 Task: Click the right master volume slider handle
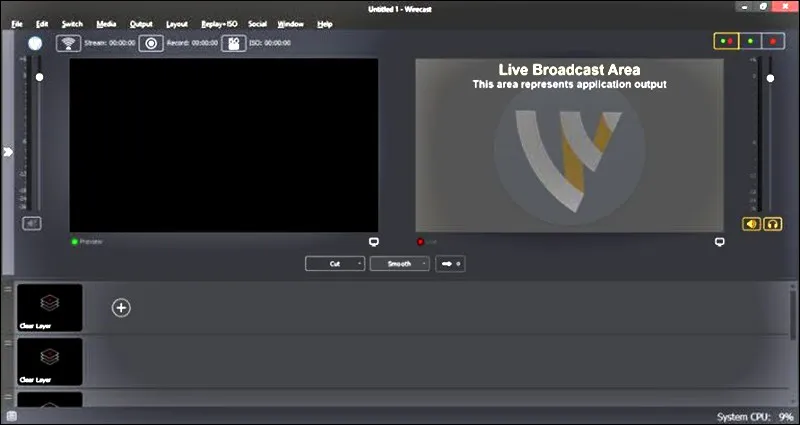[770, 78]
